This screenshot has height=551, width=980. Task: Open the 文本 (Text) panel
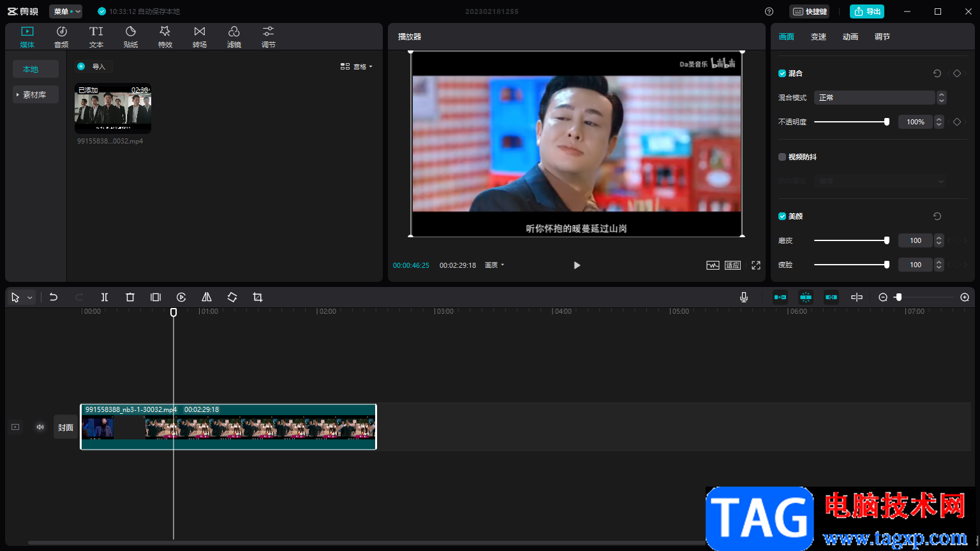tap(96, 37)
